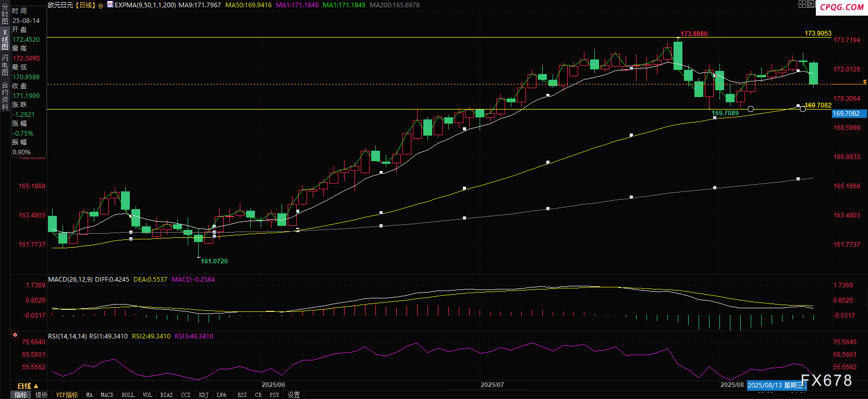Click the EXPMA indicator chart icon
Screen dimensions: 868x399
[x=110, y=5]
